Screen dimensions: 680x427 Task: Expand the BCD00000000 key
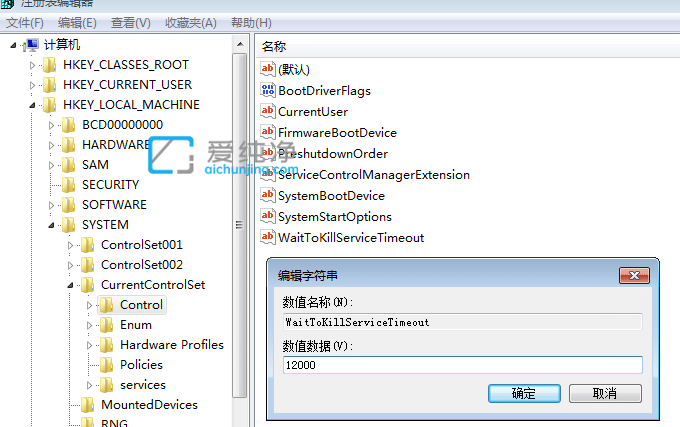(52, 125)
